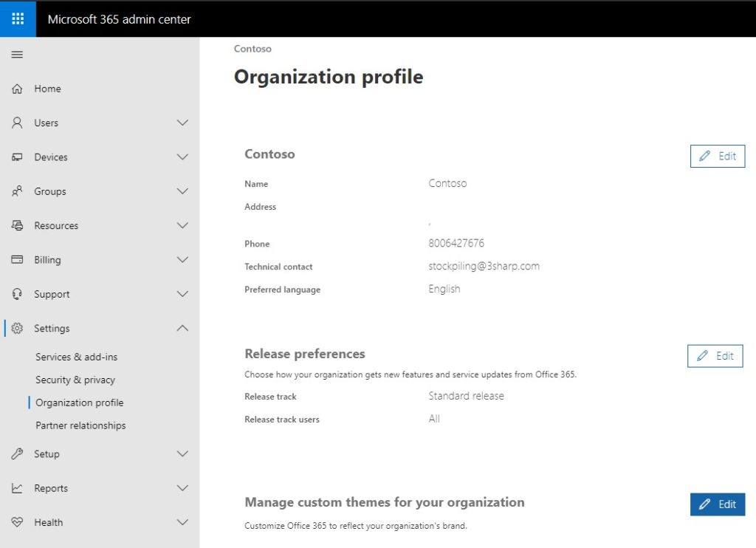Click the phone number 8006427676

click(456, 243)
